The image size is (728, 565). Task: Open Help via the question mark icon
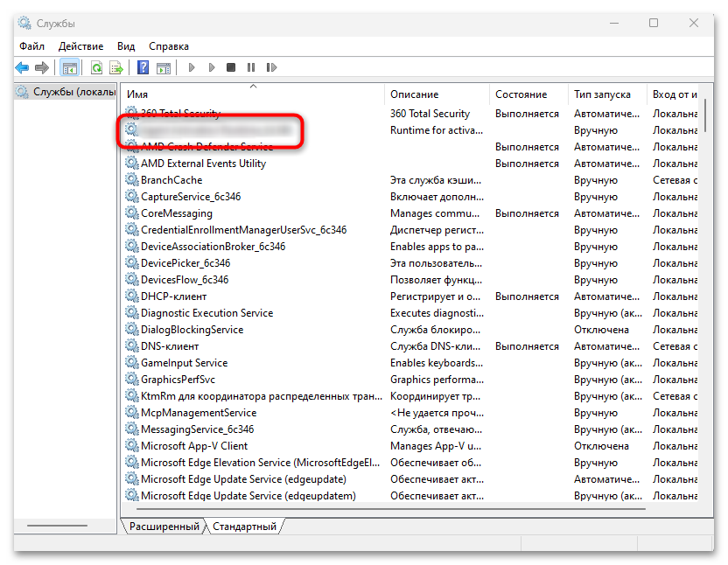click(143, 67)
